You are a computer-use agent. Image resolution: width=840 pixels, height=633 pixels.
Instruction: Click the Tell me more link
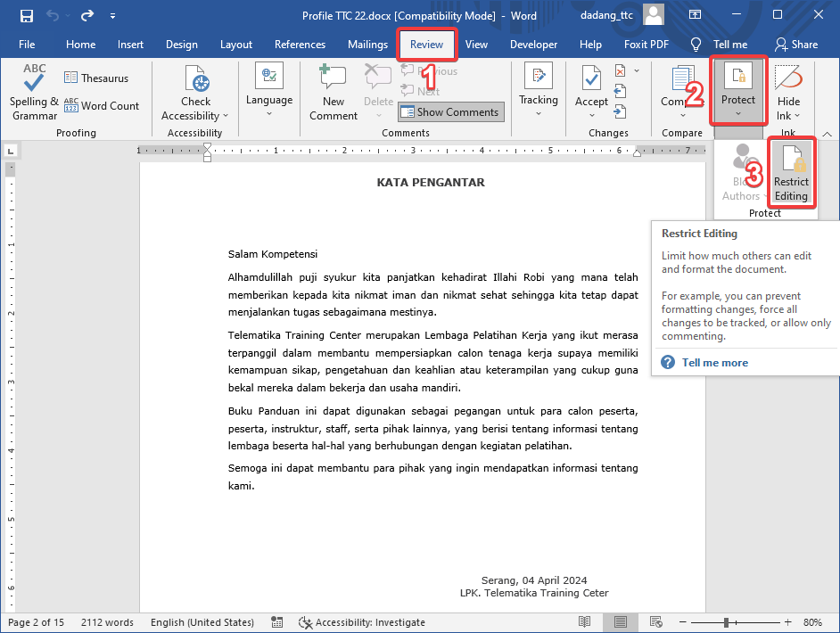click(714, 363)
